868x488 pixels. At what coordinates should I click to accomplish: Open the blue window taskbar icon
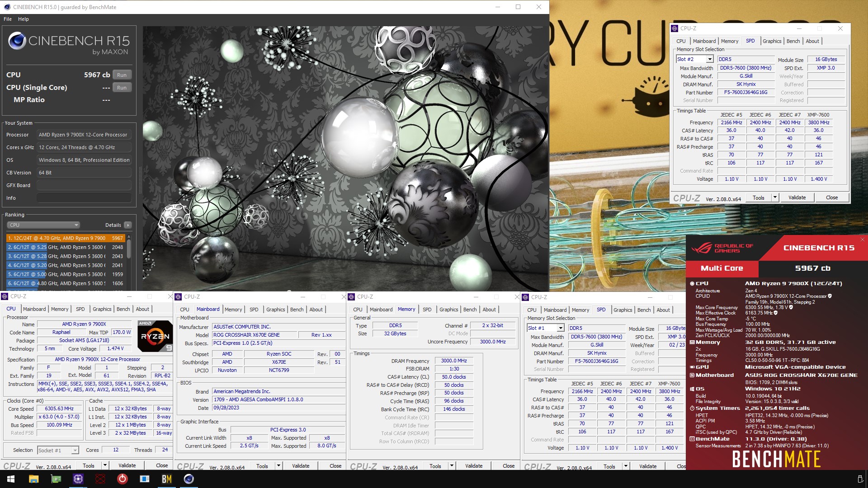[x=145, y=479]
